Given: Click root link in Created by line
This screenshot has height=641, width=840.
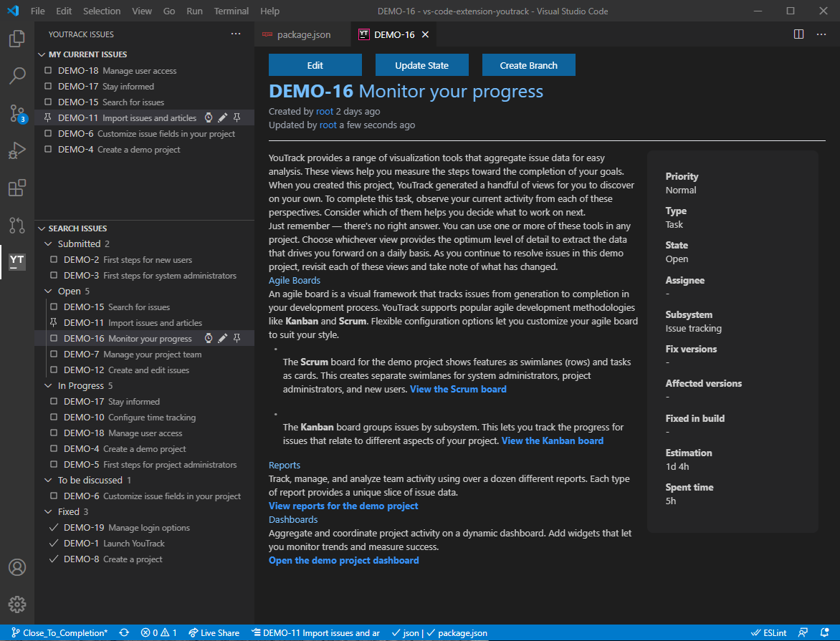Looking at the screenshot, I should [325, 112].
